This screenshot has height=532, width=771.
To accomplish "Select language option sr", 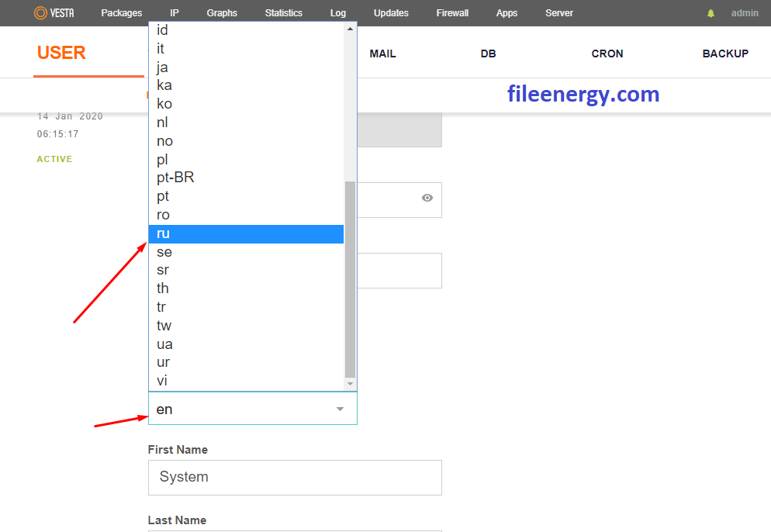I will 246,270.
